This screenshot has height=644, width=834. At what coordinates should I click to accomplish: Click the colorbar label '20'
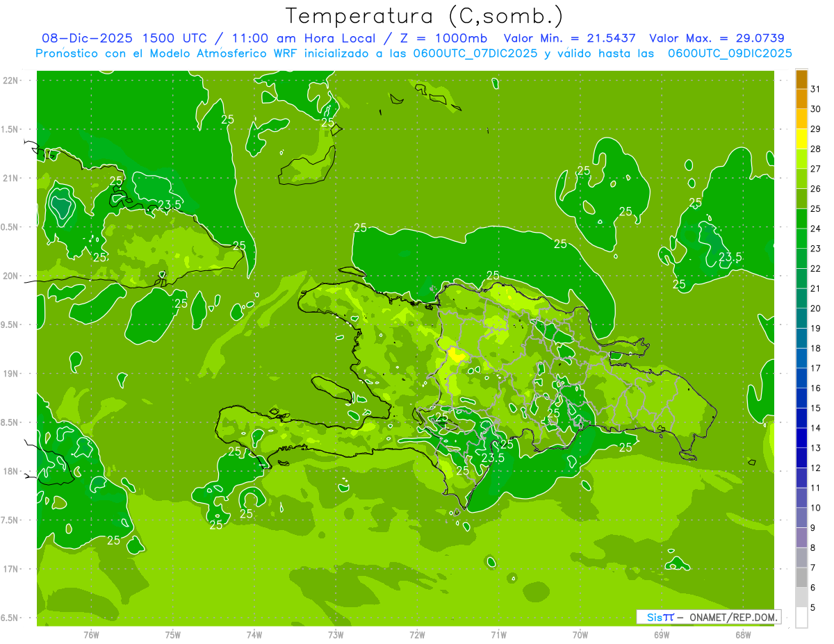815,308
